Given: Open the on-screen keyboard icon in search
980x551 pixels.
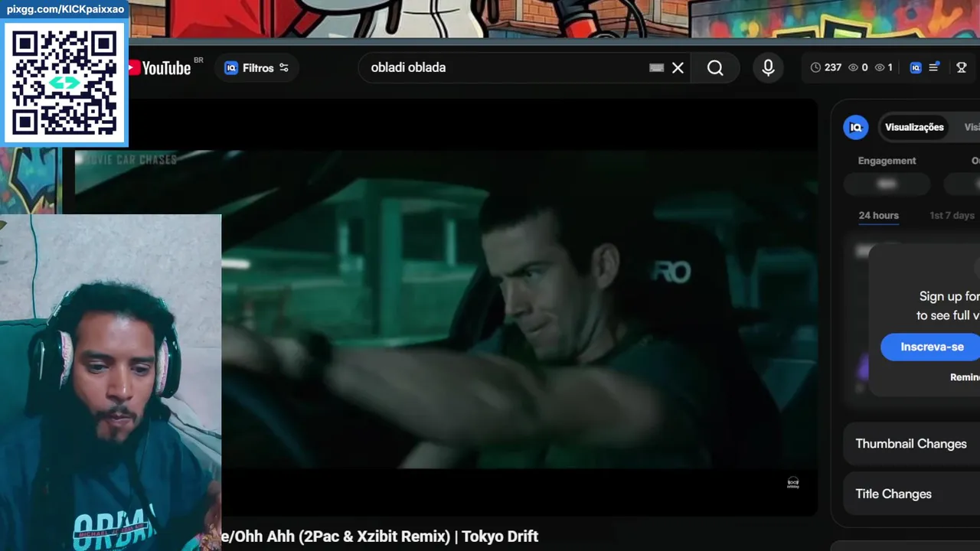Looking at the screenshot, I should click(656, 67).
